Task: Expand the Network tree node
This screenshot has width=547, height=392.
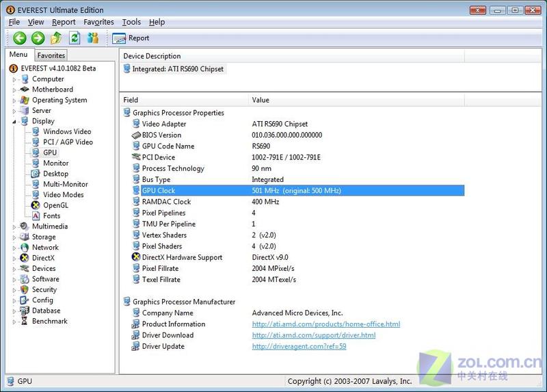Action: tap(14, 248)
